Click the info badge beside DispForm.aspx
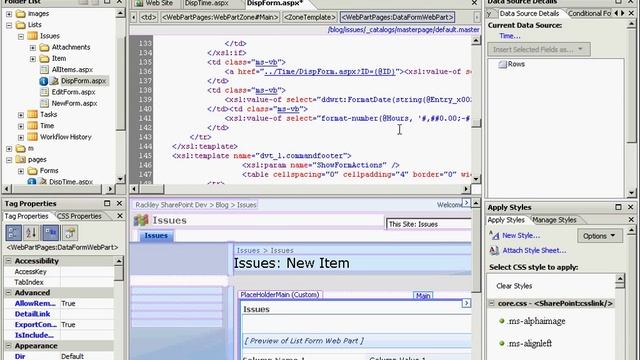Screen dimensions: 640x360 coord(44,81)
